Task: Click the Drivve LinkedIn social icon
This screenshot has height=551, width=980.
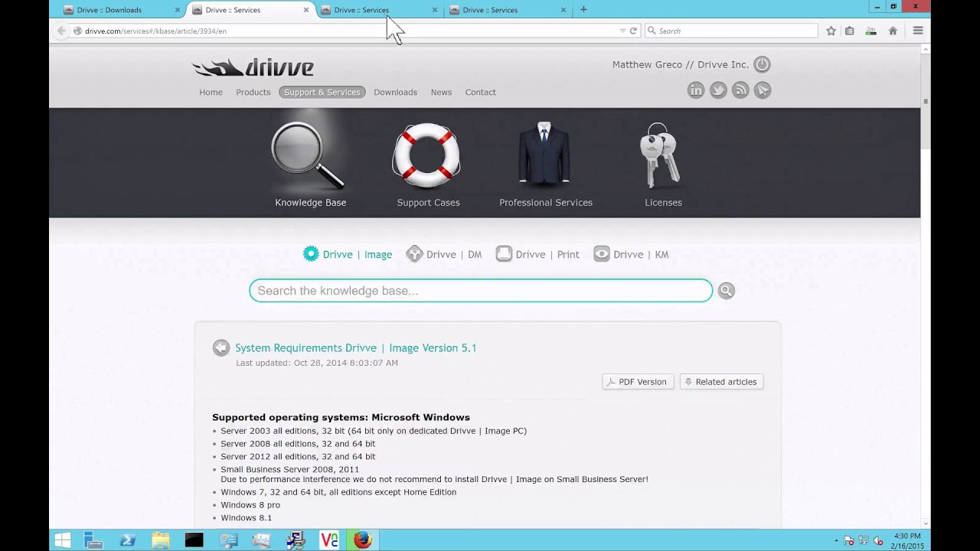Action: 696,90
